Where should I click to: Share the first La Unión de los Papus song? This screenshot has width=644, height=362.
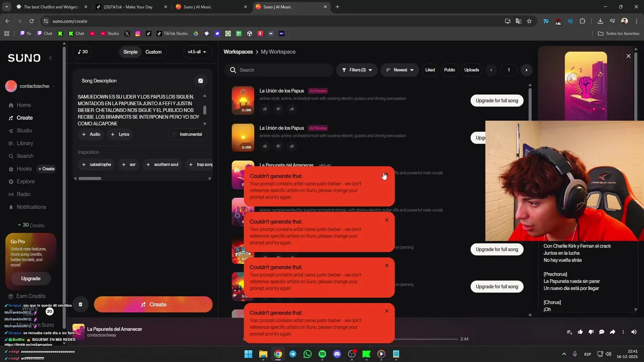click(x=291, y=109)
